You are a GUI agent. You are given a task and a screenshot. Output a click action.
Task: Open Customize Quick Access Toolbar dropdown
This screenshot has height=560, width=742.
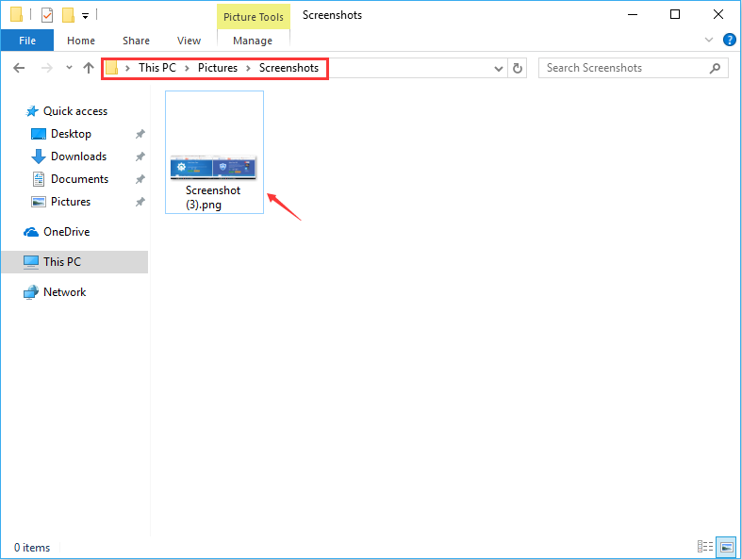85,16
